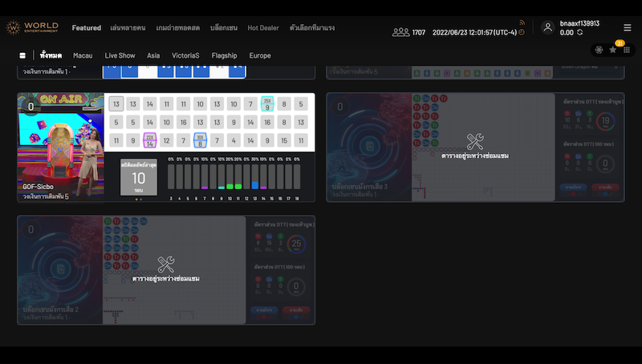Filter tables by Live Show
The width and height of the screenshot is (642, 364).
tap(120, 55)
